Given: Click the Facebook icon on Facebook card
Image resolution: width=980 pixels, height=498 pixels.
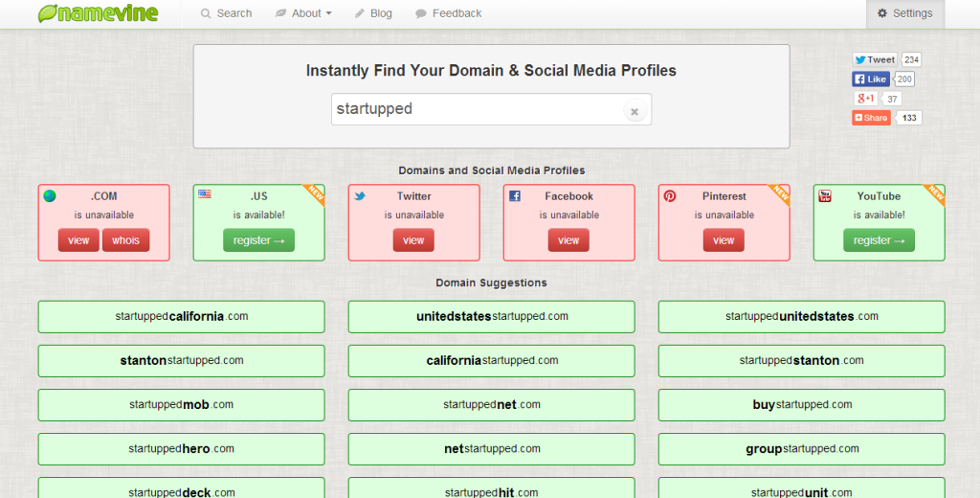Looking at the screenshot, I should click(515, 196).
